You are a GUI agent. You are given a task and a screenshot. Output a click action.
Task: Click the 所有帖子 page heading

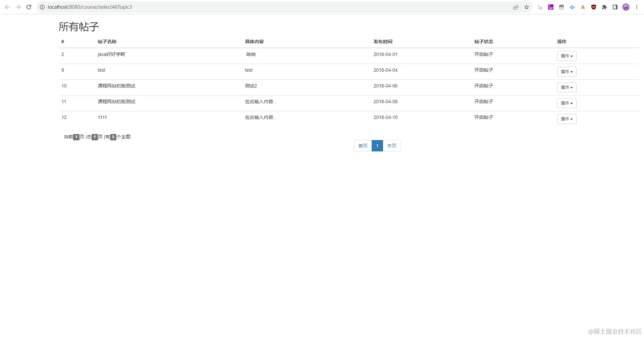pos(79,27)
